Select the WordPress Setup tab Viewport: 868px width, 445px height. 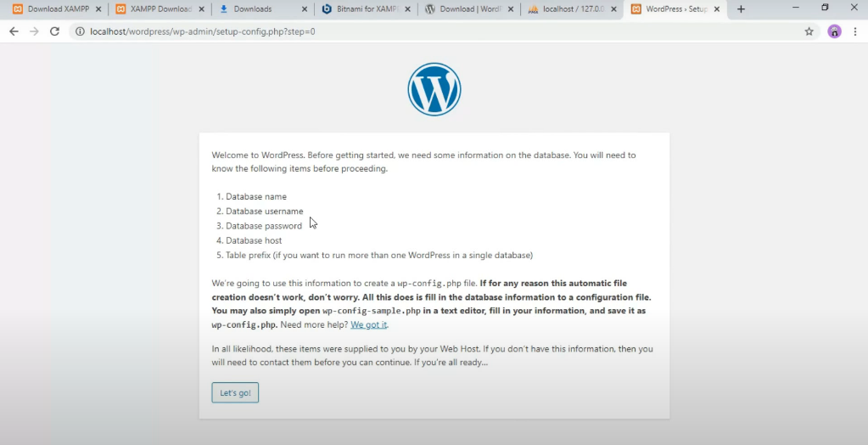[675, 8]
